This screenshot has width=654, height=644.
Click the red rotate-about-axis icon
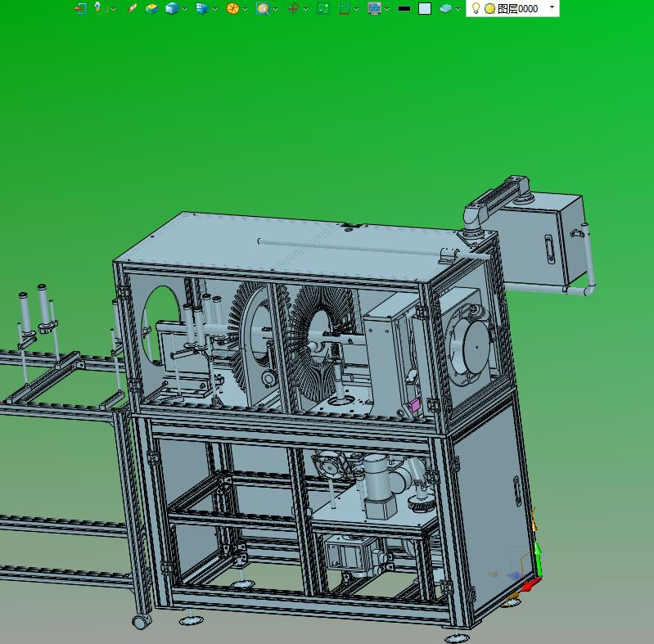click(x=294, y=8)
